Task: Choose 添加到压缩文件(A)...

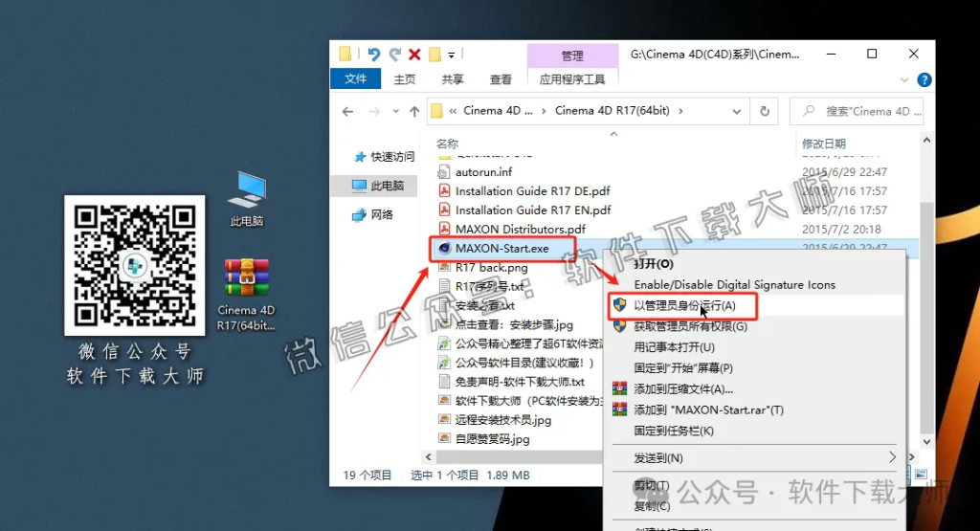Action: (683, 389)
